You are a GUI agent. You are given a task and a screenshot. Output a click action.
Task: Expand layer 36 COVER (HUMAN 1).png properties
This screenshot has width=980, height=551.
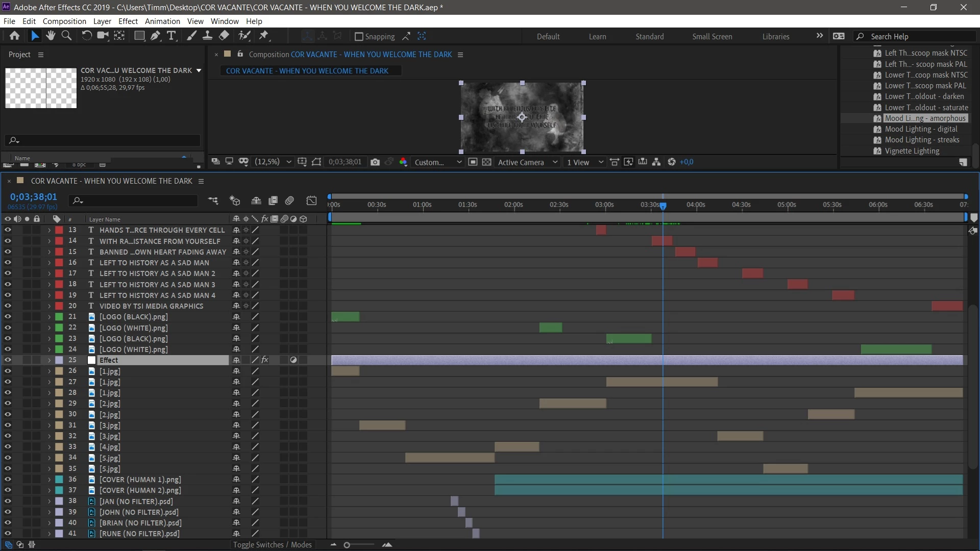pos(49,480)
